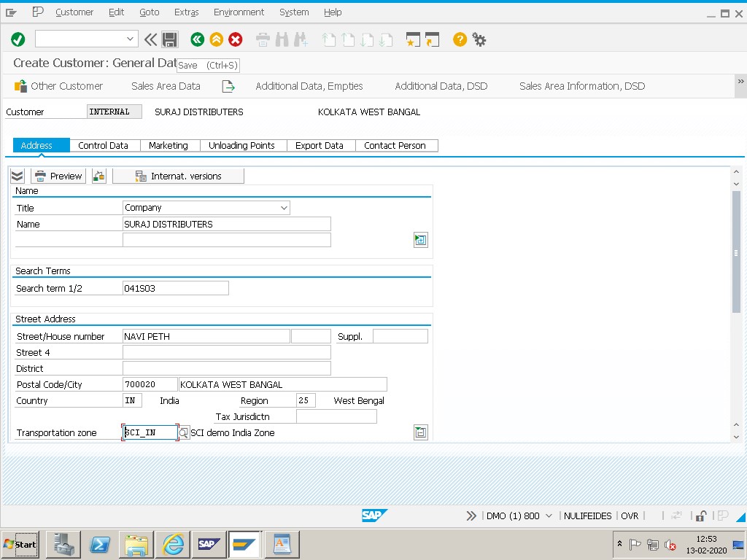Click the volume speaker tray icon
The image size is (747, 560).
(x=670, y=544)
